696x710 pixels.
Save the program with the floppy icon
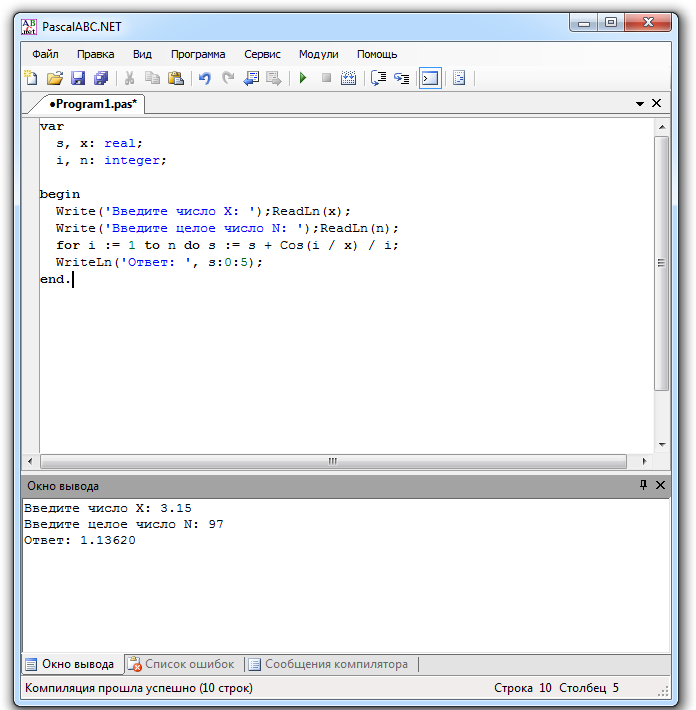[78, 78]
